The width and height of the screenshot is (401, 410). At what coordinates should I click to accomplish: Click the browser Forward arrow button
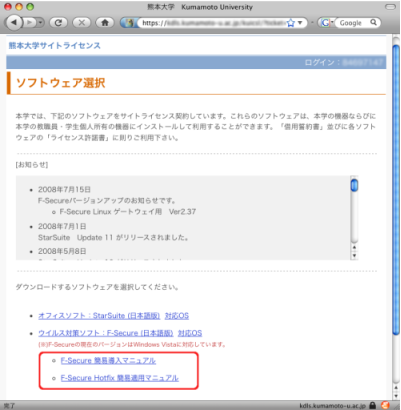pyautogui.click(x=30, y=23)
